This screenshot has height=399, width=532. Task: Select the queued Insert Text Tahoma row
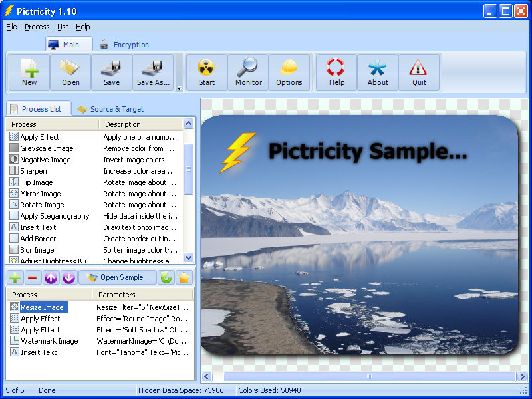pos(100,352)
